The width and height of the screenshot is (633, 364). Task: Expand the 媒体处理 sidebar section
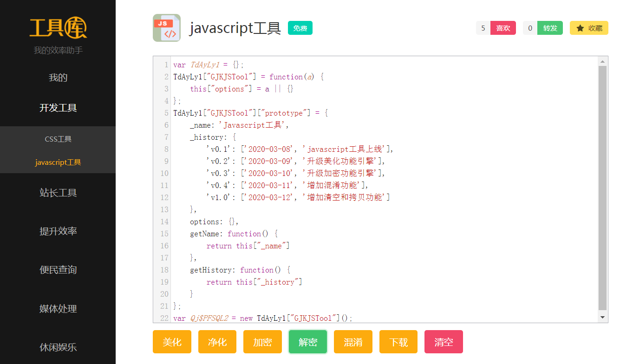click(58, 309)
